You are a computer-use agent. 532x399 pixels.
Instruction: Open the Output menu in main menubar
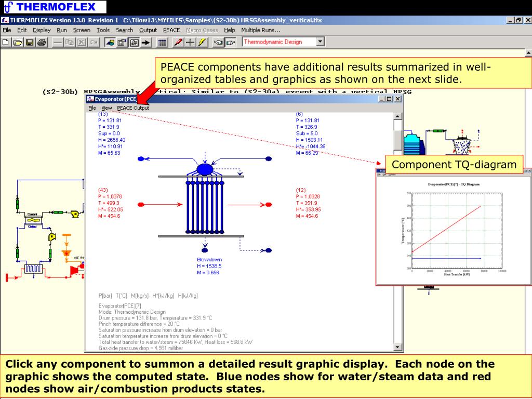pos(148,30)
